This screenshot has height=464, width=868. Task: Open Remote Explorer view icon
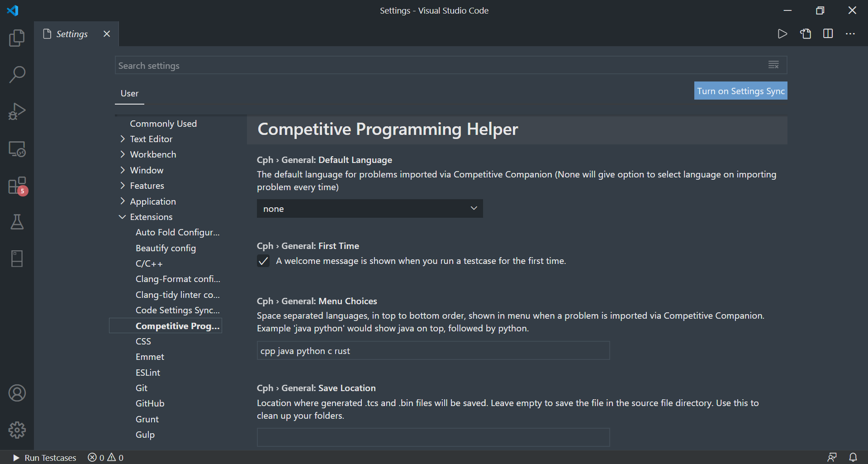pyautogui.click(x=17, y=148)
